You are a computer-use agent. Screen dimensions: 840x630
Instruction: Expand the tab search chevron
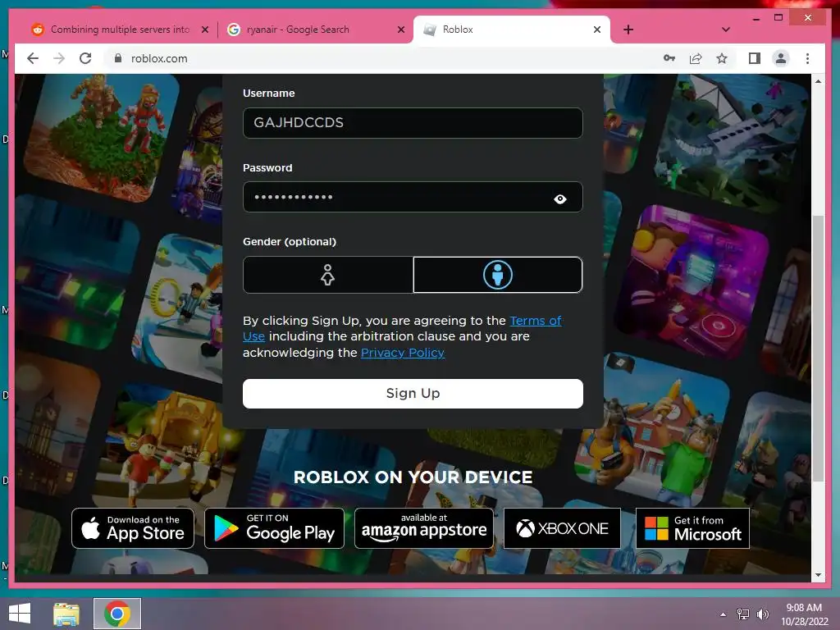[726, 30]
